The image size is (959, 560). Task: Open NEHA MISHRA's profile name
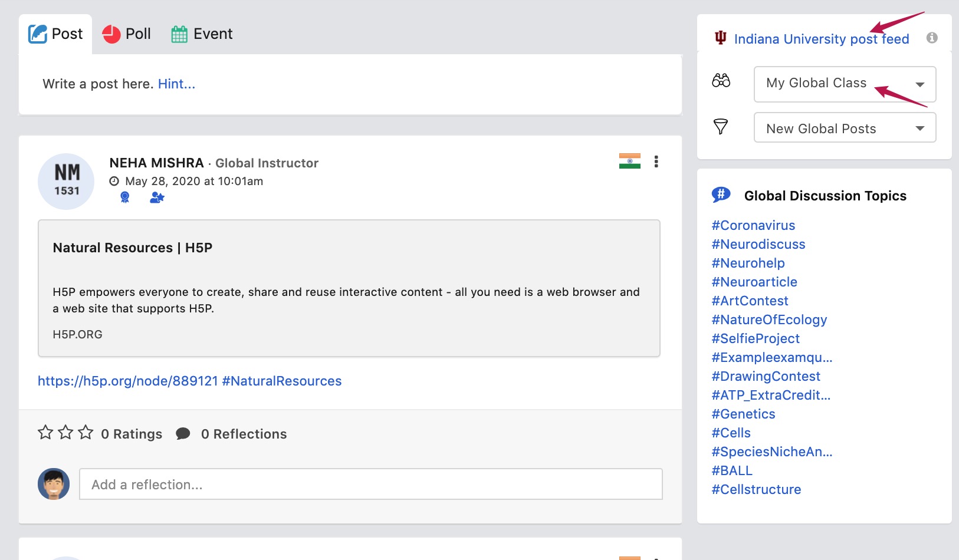156,163
